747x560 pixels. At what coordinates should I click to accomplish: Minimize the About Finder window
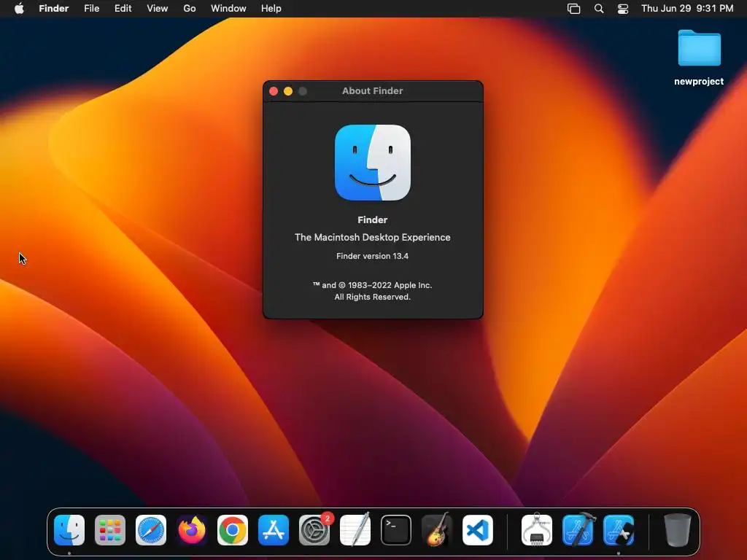click(288, 91)
